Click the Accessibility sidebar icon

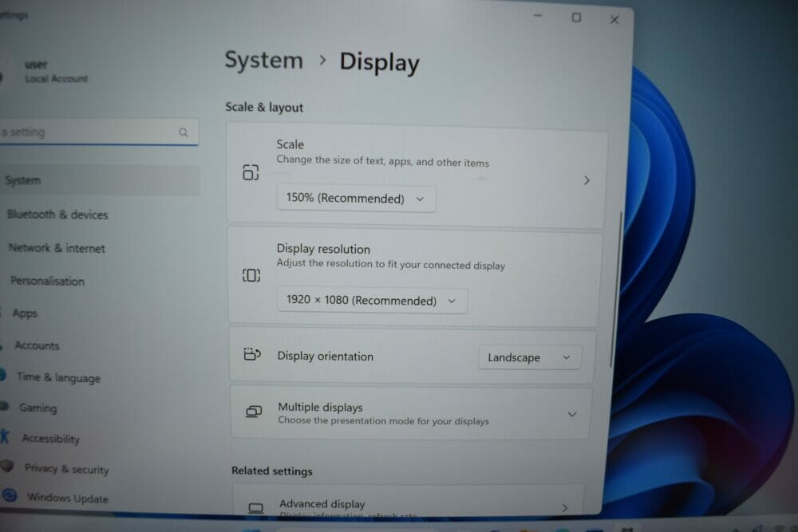point(5,436)
